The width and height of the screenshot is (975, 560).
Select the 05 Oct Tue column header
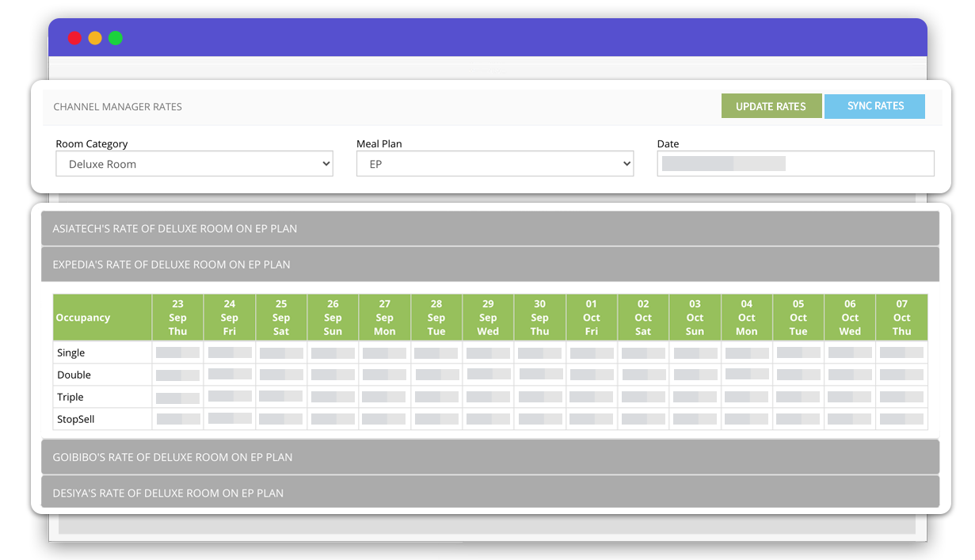point(798,318)
